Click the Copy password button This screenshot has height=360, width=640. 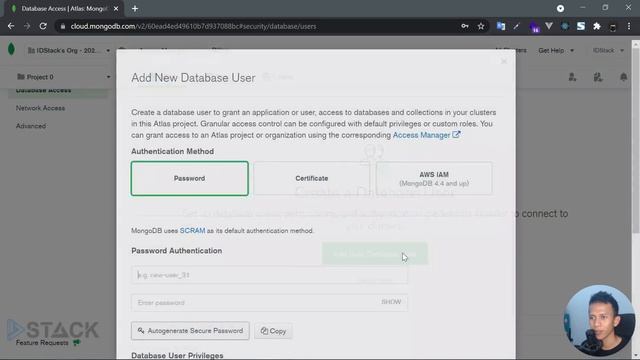(273, 331)
